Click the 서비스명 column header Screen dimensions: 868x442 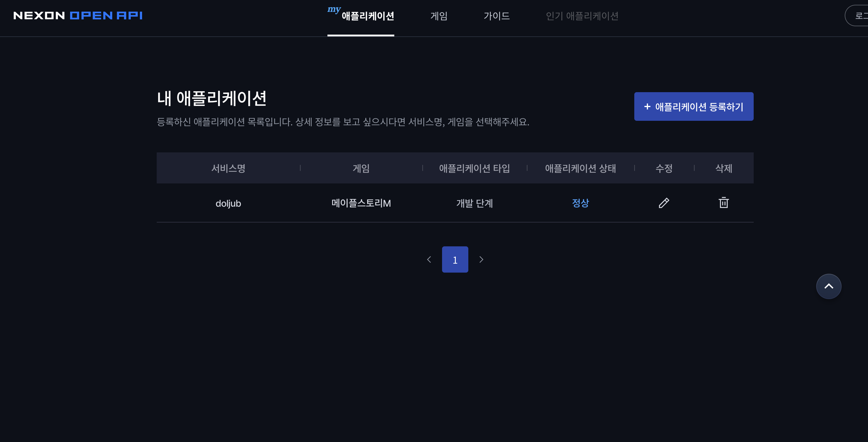pos(228,168)
